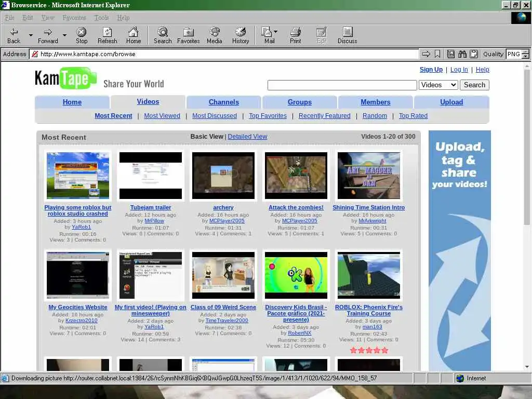The width and height of the screenshot is (532, 399).
Task: Open the Class of 09 Weird Scene link
Action: (x=223, y=307)
